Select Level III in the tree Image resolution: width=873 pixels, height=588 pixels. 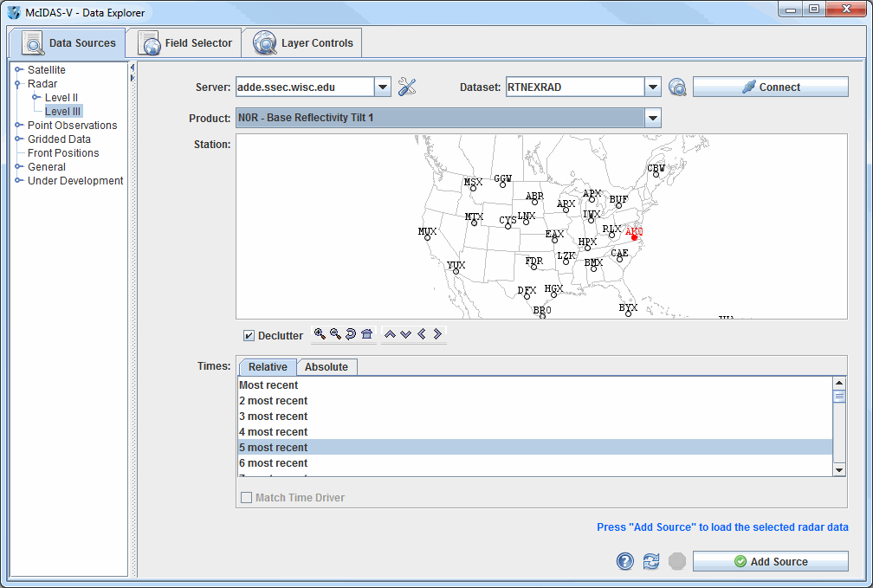63,112
